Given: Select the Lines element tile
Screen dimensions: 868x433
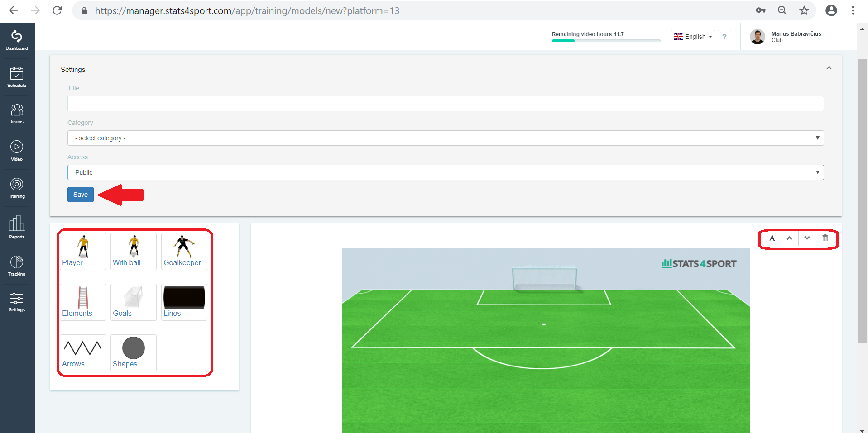Looking at the screenshot, I should pos(184,302).
